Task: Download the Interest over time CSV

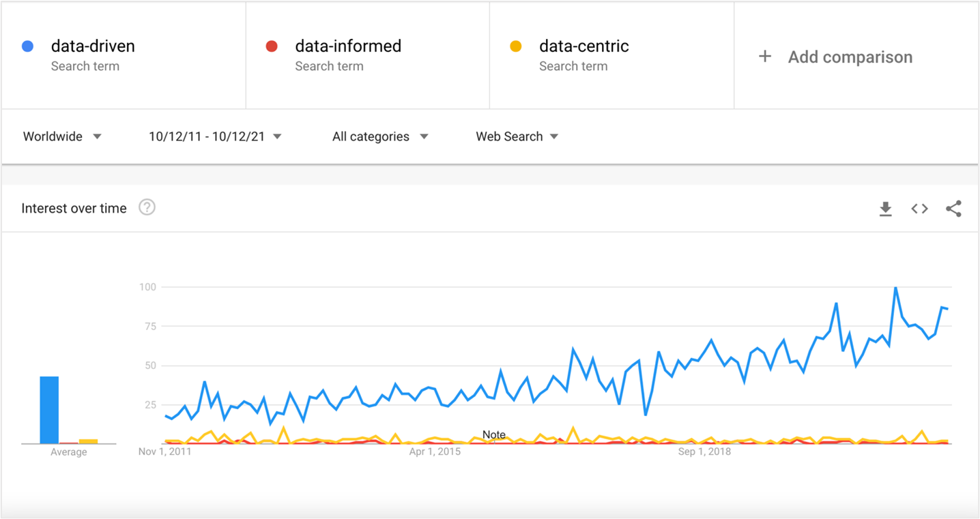Action: click(885, 209)
